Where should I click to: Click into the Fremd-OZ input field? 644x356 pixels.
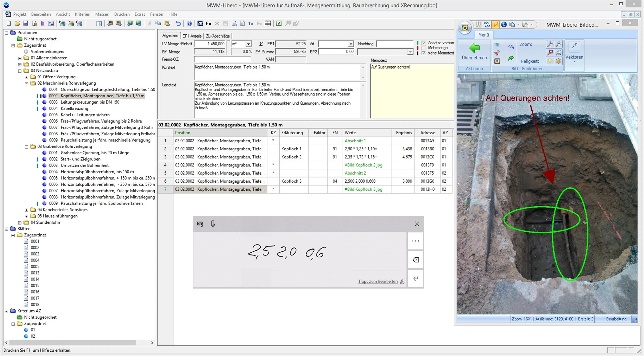pyautogui.click(x=223, y=59)
